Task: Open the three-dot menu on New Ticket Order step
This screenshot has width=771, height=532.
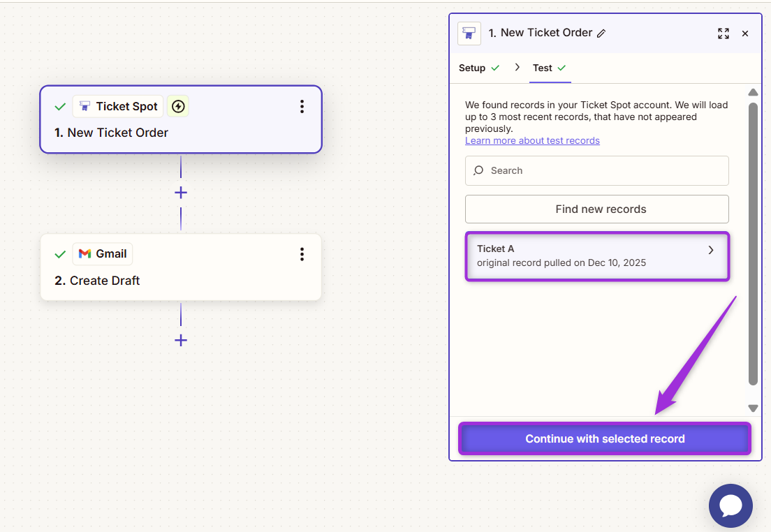Action: tap(302, 106)
